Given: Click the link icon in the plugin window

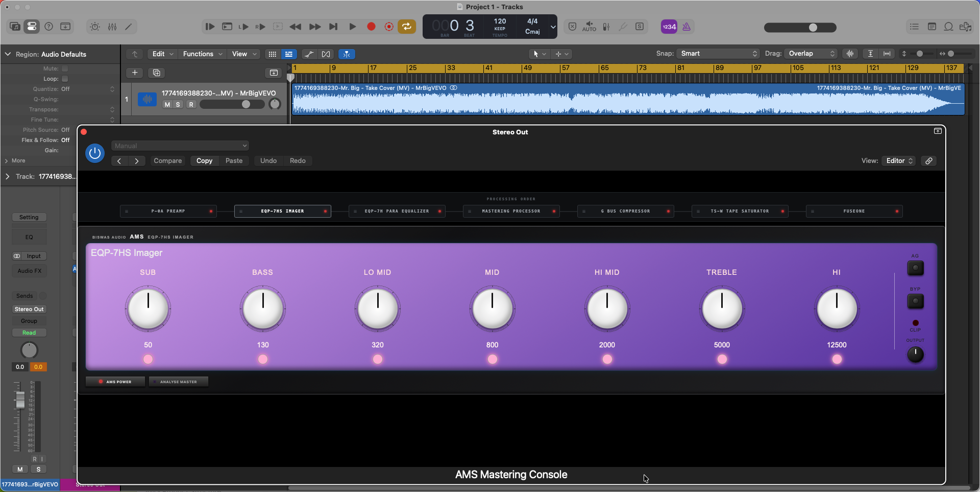Looking at the screenshot, I should (x=929, y=160).
